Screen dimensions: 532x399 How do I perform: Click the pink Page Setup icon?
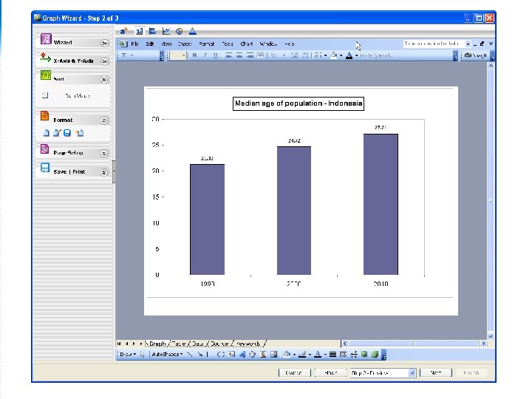coord(44,149)
